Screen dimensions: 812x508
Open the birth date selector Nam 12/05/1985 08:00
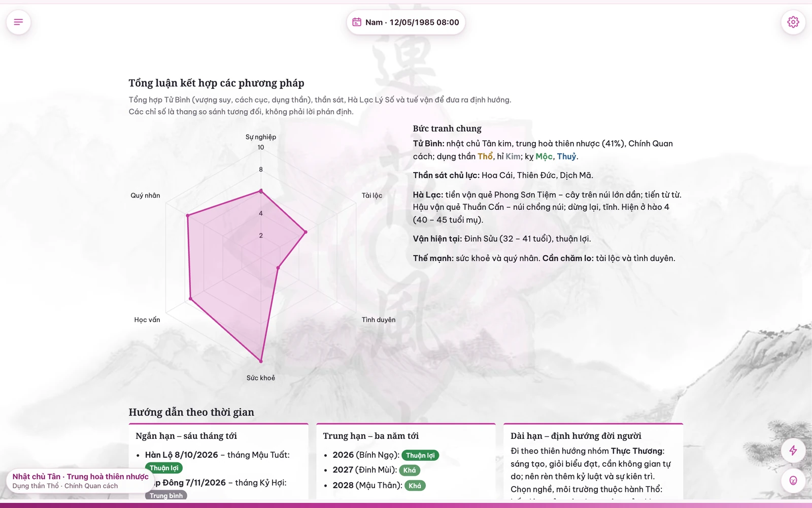click(406, 22)
